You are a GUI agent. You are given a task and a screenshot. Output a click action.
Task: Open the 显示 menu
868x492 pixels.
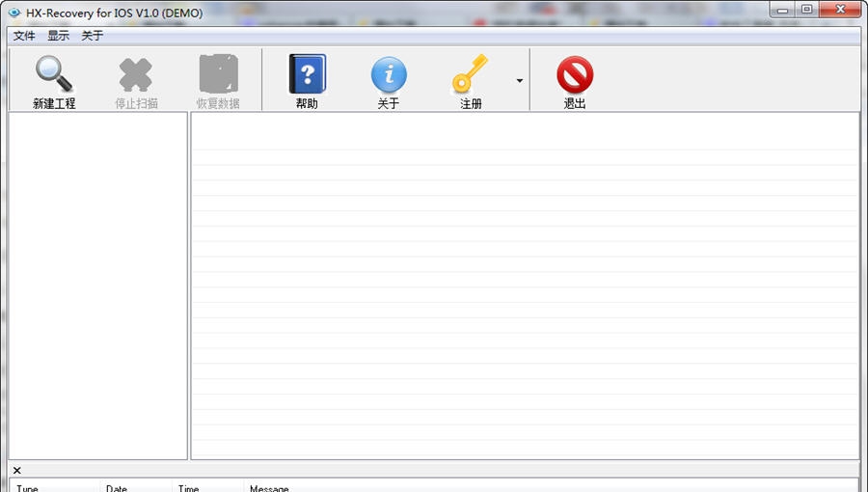(58, 36)
